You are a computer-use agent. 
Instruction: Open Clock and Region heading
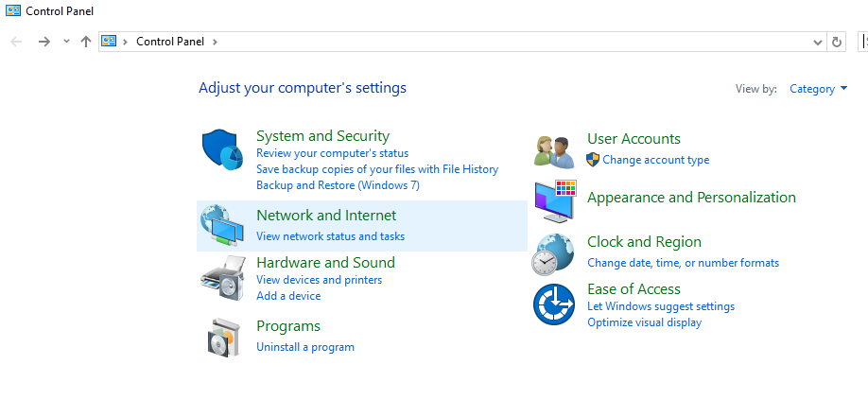(x=644, y=242)
